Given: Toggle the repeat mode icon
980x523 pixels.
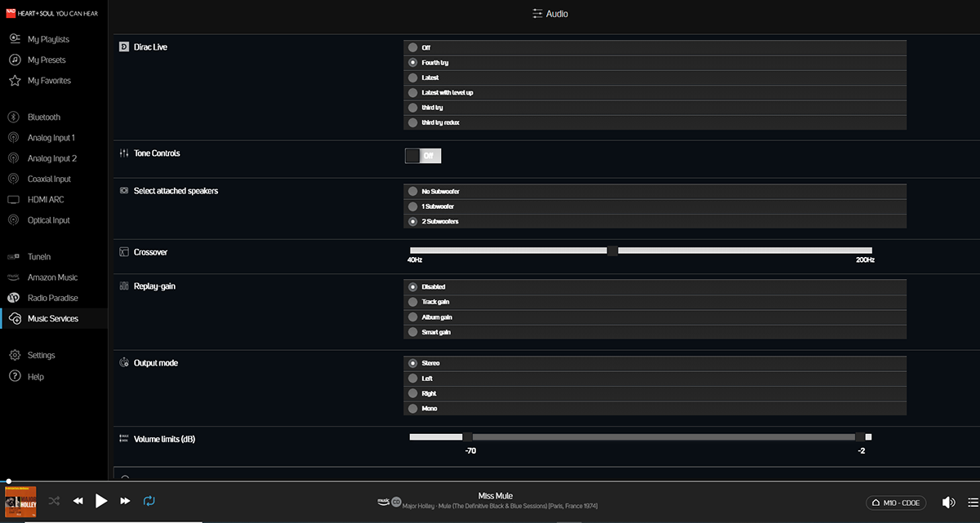Looking at the screenshot, I should point(149,501).
